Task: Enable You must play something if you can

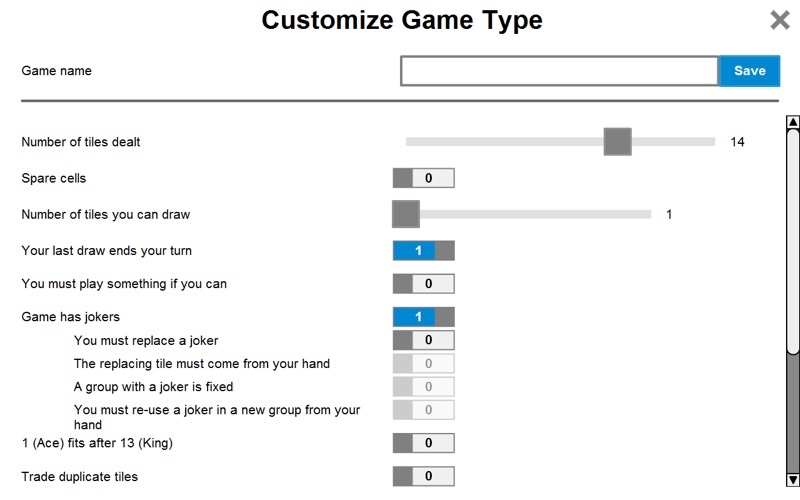Action: point(424,284)
